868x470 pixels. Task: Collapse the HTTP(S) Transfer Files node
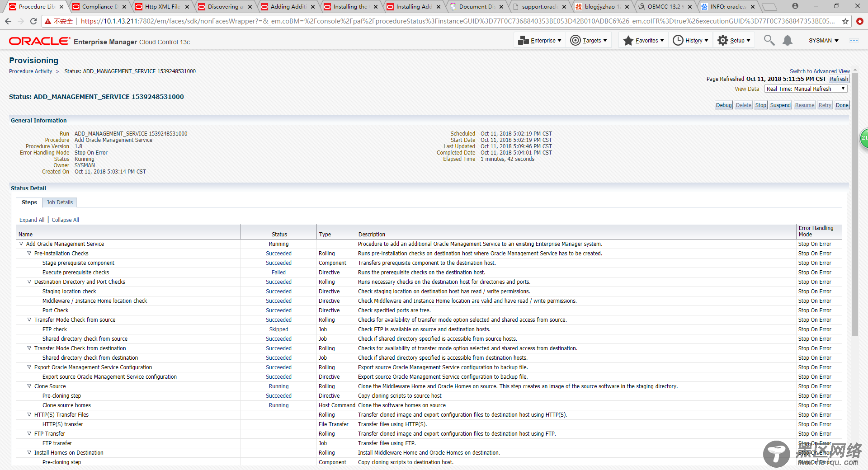click(29, 414)
